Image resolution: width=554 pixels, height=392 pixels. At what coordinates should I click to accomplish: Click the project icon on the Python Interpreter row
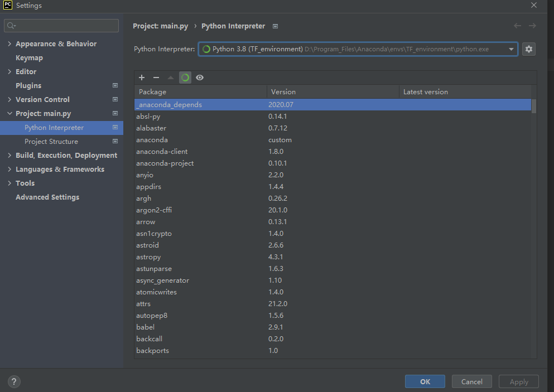(x=115, y=127)
